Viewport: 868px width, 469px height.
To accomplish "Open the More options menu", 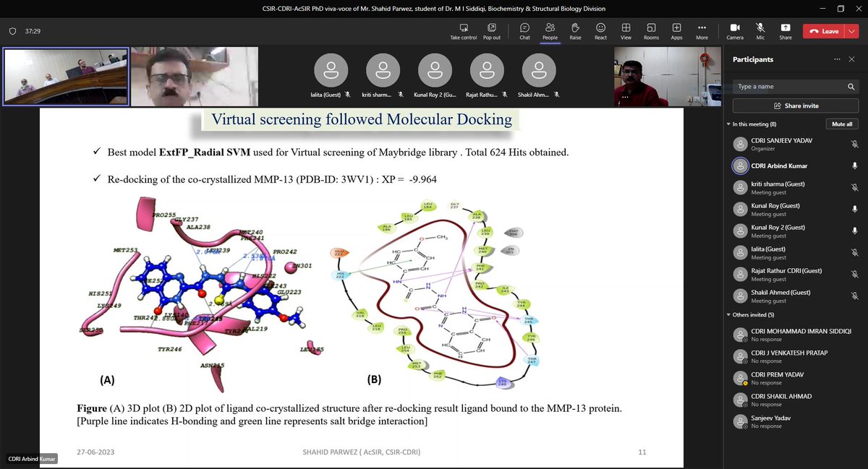I will pos(701,30).
